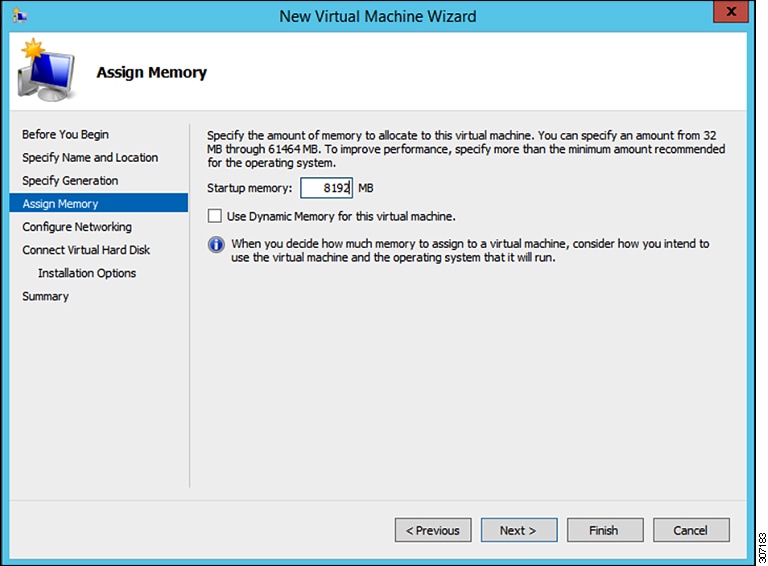Click the Next button

coord(519,530)
